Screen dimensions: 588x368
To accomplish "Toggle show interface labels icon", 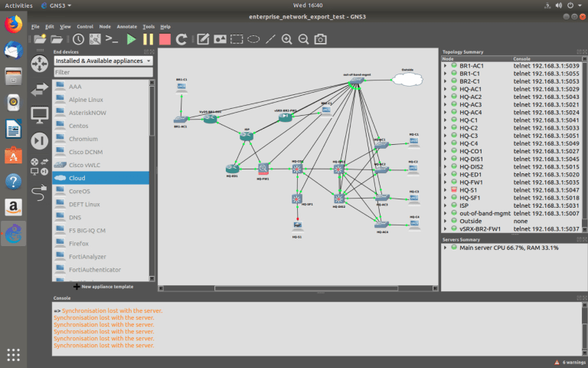I will [95, 39].
